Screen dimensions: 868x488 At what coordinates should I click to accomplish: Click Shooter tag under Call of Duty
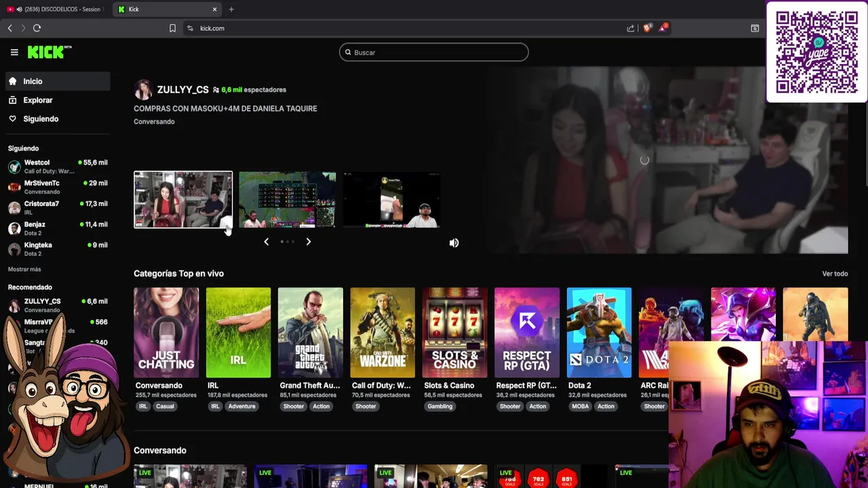pos(366,407)
